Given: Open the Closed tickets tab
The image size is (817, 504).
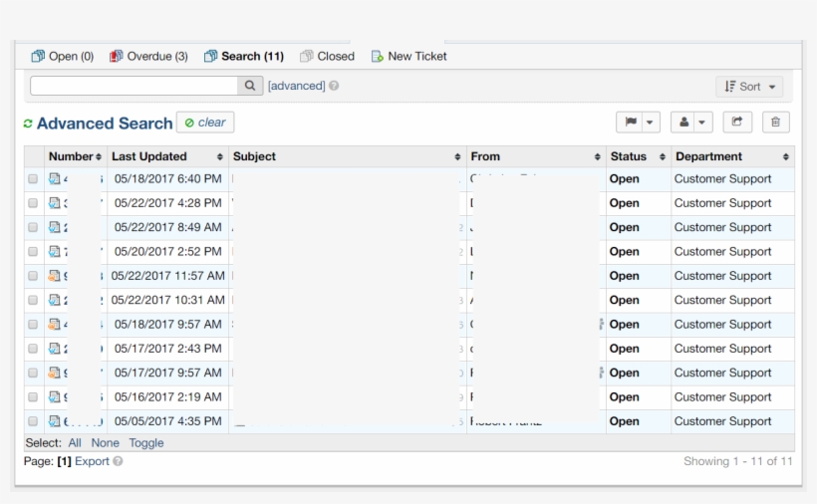Looking at the screenshot, I should (327, 57).
